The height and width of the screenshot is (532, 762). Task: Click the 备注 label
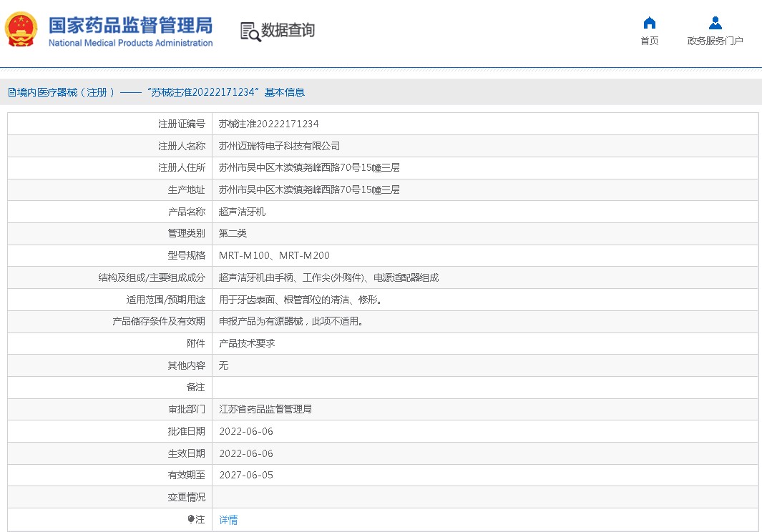coord(196,388)
